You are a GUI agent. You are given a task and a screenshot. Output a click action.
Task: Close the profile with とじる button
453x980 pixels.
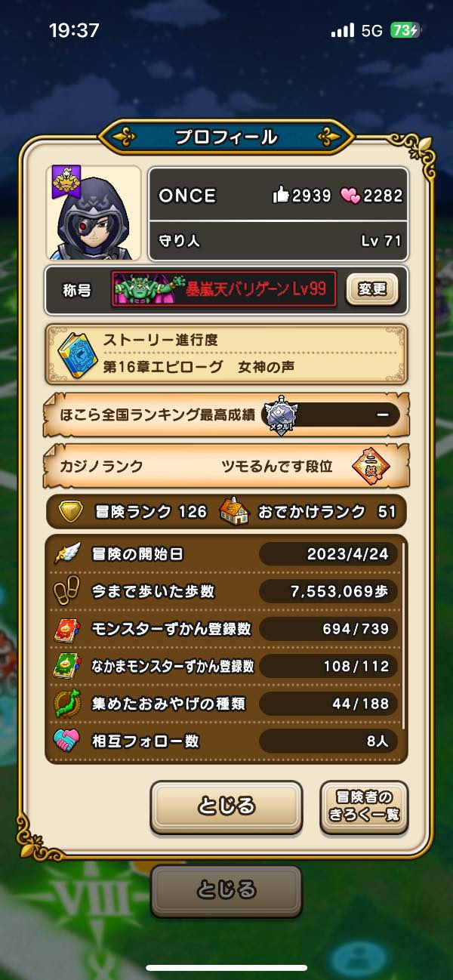(x=226, y=807)
